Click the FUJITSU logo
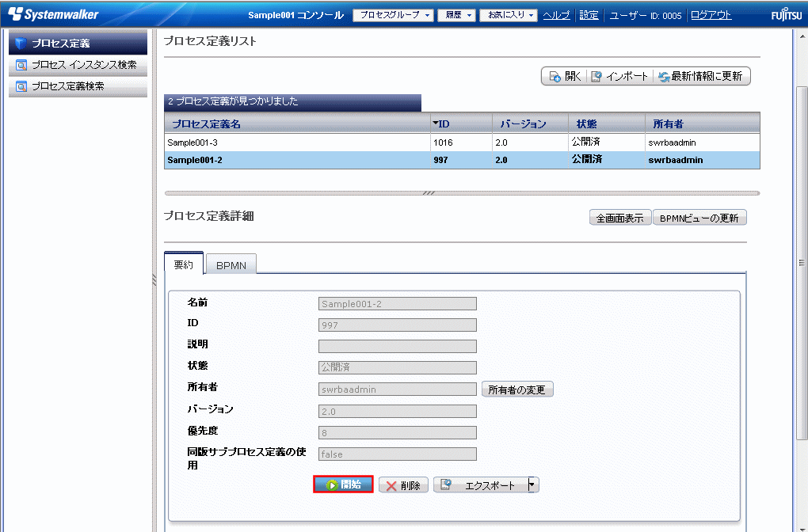Screen dimensions: 808x532 tap(787, 16)
